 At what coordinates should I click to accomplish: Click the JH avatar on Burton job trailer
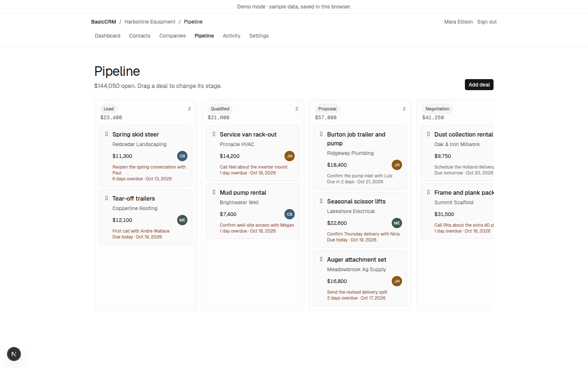pyautogui.click(x=397, y=165)
